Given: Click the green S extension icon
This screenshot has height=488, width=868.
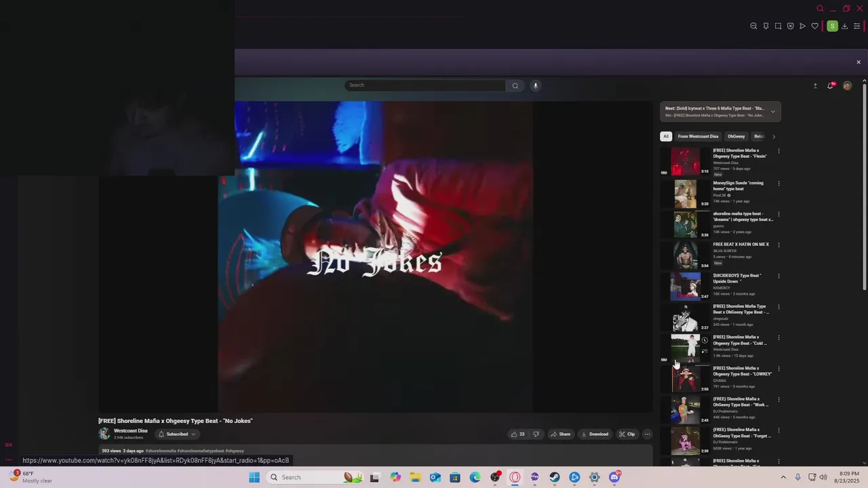Looking at the screenshot, I should pyautogui.click(x=832, y=26).
